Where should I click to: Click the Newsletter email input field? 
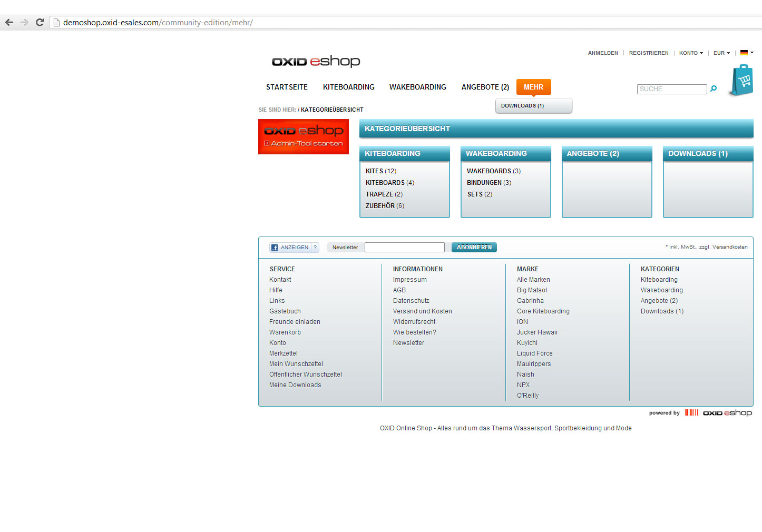(404, 248)
